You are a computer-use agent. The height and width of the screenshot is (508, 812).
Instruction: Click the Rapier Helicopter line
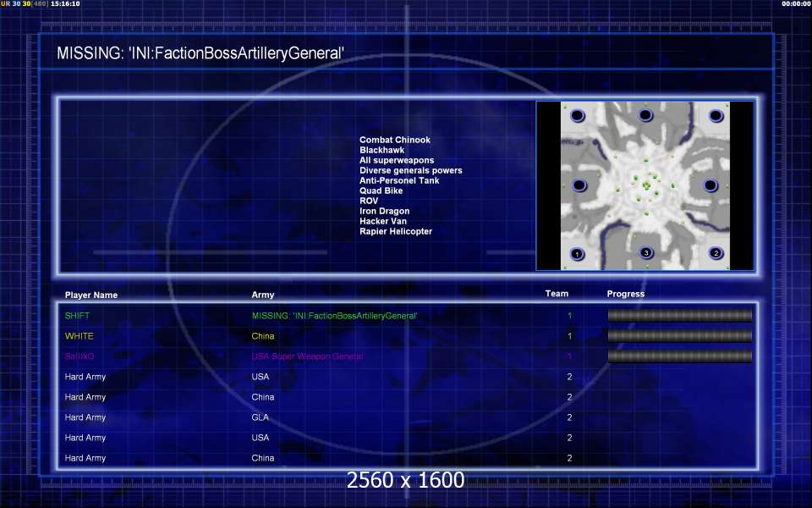(x=396, y=231)
